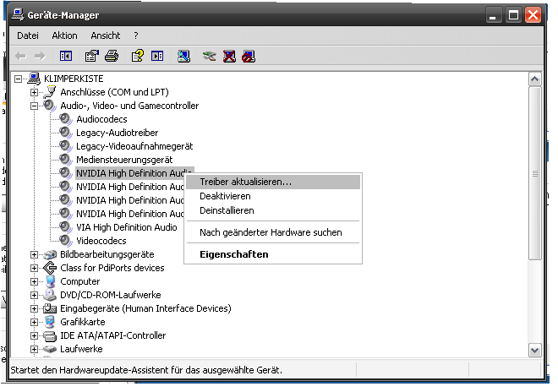Click the Update driver toolbar icon
Image resolution: width=558 pixels, height=392 pixels.
coord(210,57)
